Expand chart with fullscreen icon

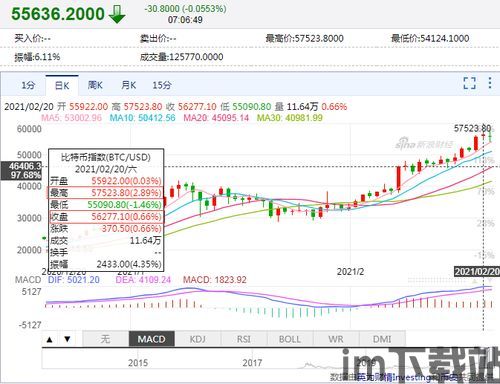[x=469, y=83]
